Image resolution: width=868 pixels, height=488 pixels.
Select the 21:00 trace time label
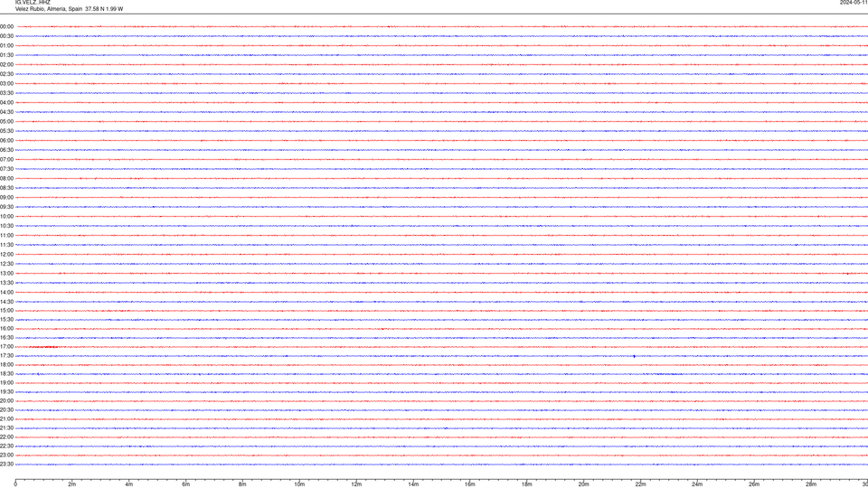coord(6,418)
